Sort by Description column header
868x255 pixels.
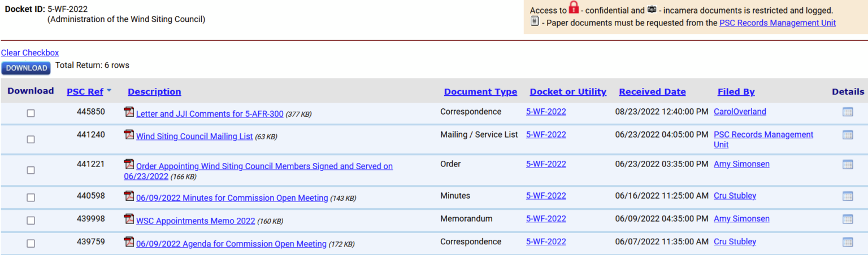point(154,92)
